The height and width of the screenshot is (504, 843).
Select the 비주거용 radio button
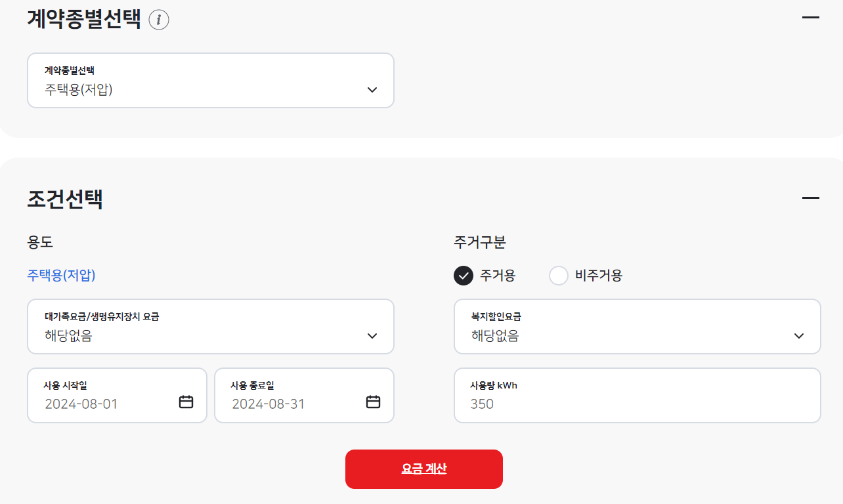pyautogui.click(x=559, y=276)
